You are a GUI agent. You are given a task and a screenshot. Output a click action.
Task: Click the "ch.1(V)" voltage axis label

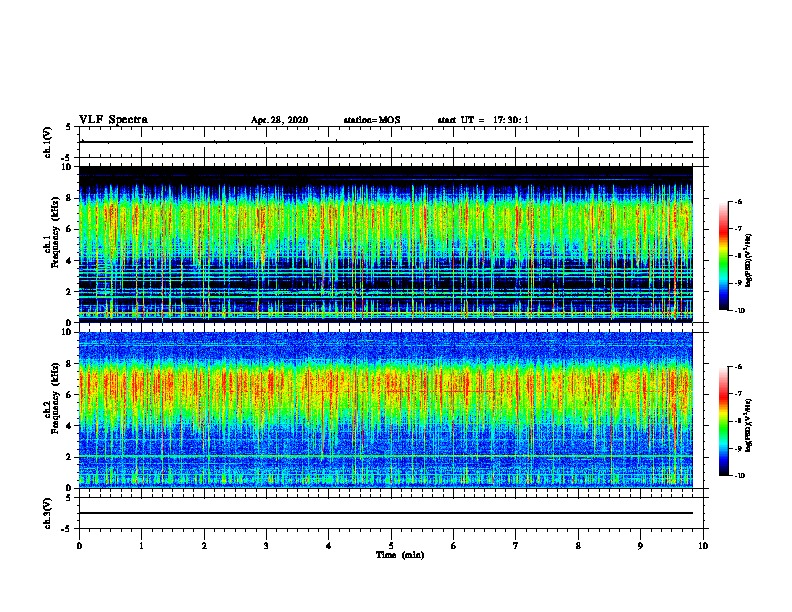tap(48, 142)
